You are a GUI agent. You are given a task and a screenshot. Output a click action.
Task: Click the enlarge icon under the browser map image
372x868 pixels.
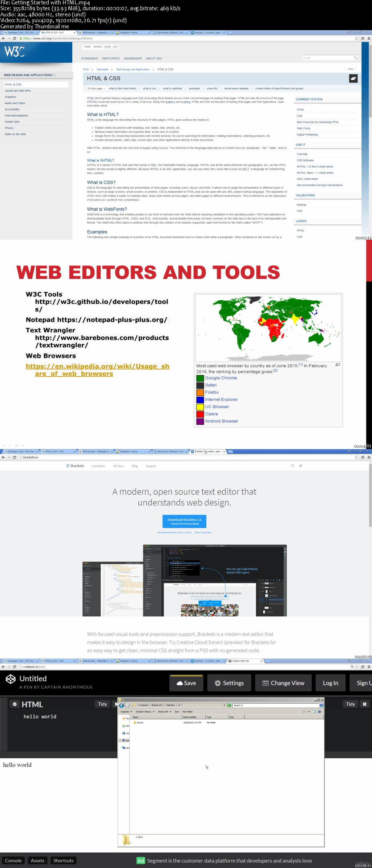coord(337,365)
